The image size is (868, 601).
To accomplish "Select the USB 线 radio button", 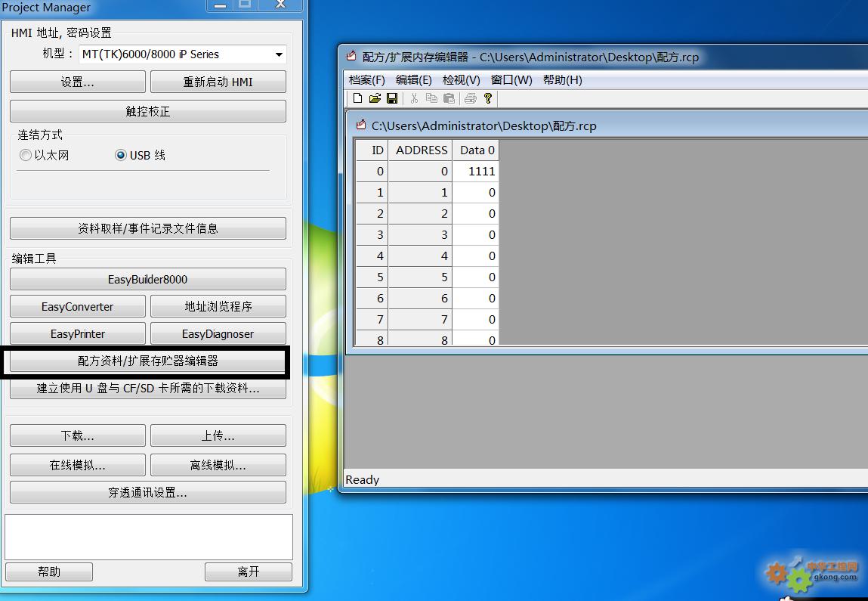I will pos(121,155).
